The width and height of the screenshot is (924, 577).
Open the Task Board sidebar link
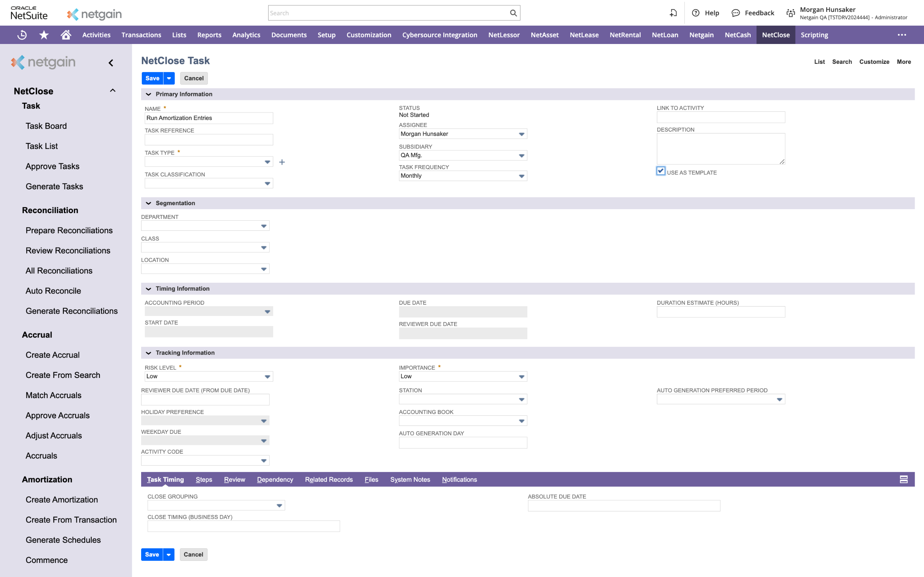click(x=46, y=126)
